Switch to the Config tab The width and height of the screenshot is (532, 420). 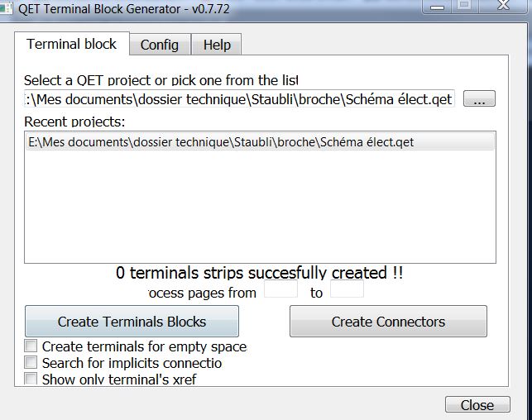click(160, 45)
